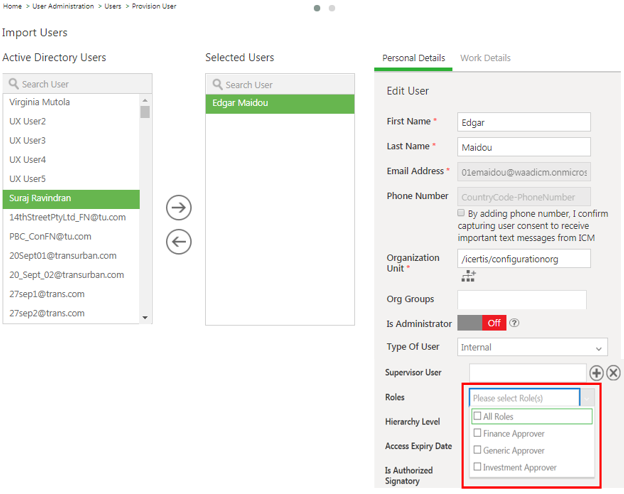Toggle the Is Administrator switch
The height and width of the screenshot is (494, 624).
pyautogui.click(x=481, y=323)
